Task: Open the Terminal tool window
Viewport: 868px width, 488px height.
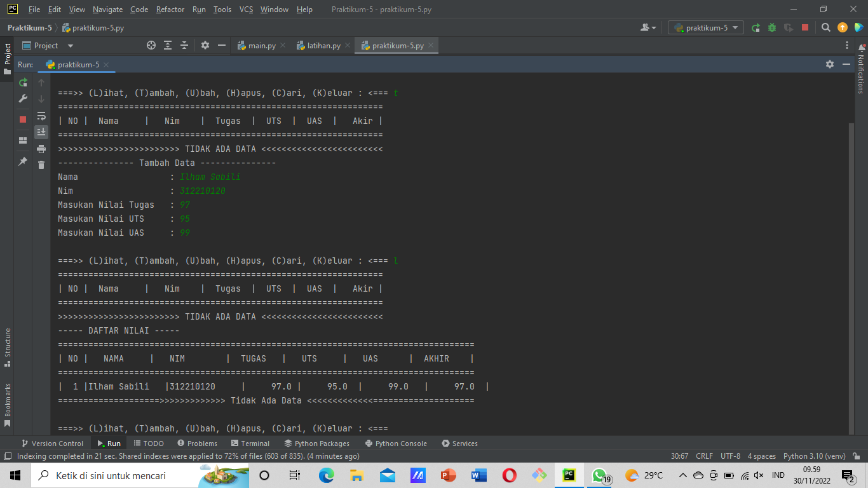Action: pyautogui.click(x=250, y=444)
